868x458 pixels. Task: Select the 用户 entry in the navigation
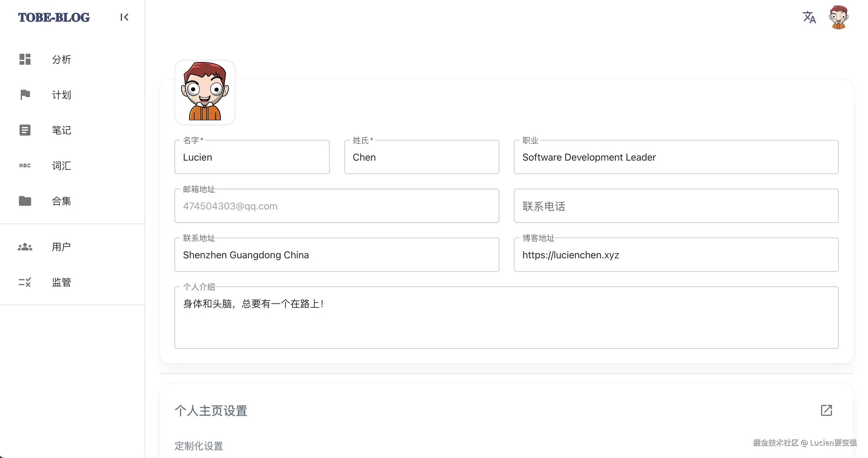[61, 246]
